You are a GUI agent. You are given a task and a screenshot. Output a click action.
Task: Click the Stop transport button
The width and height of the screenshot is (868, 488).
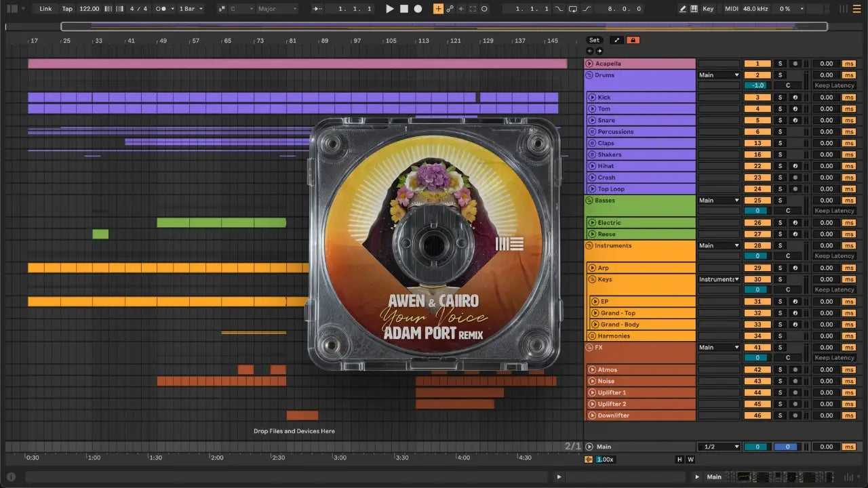[403, 9]
